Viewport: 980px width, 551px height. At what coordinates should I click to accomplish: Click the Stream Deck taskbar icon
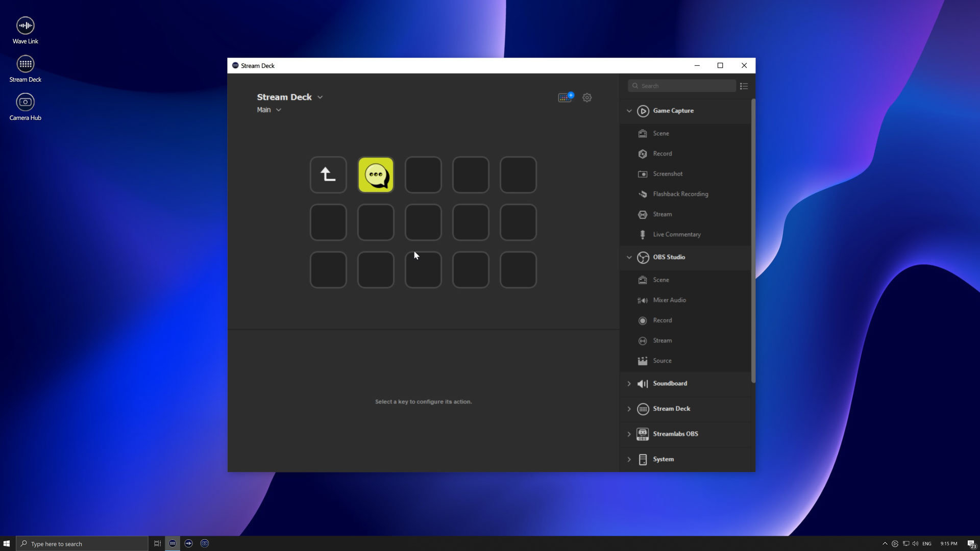[173, 543]
